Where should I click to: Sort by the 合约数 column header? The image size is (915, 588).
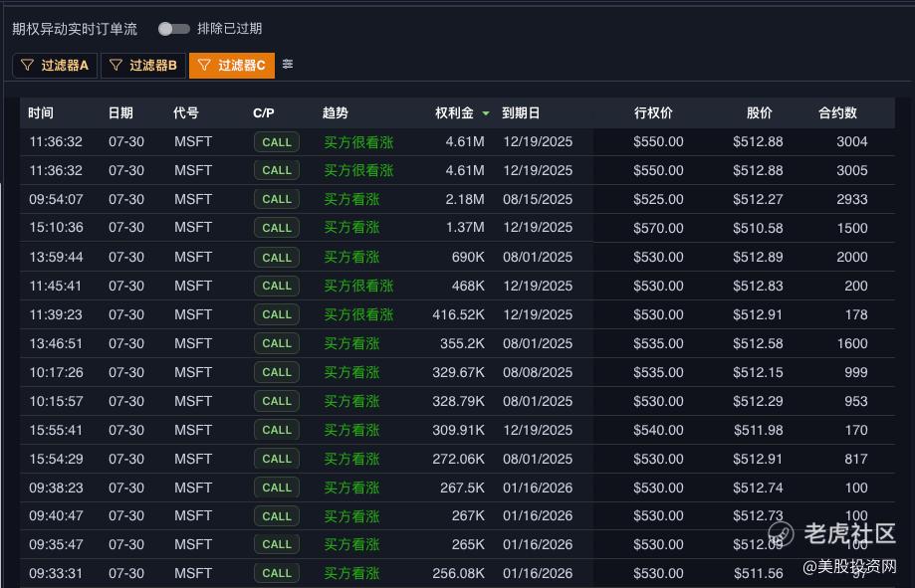pos(837,113)
